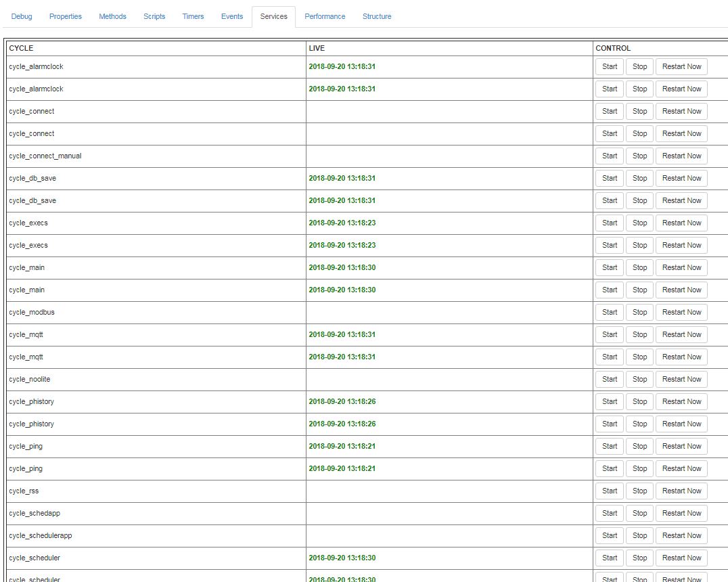Start the cycle_modbus service
The width and height of the screenshot is (728, 582).
tap(610, 312)
